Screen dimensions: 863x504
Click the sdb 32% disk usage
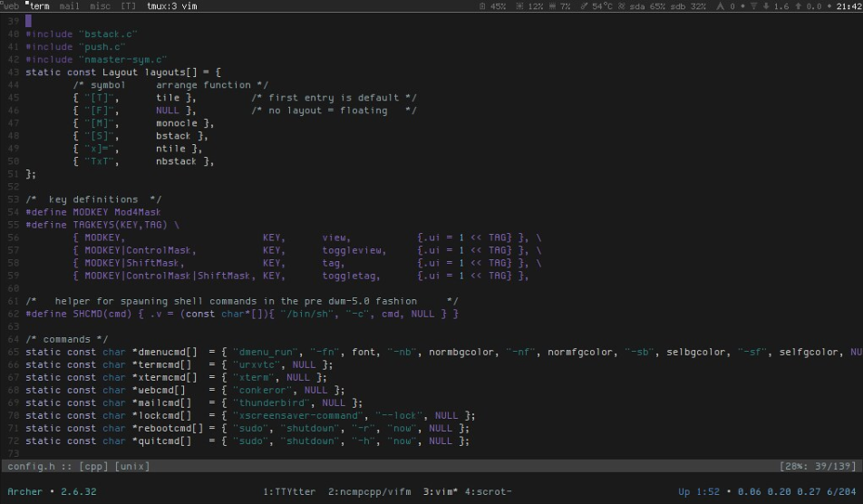click(x=688, y=6)
